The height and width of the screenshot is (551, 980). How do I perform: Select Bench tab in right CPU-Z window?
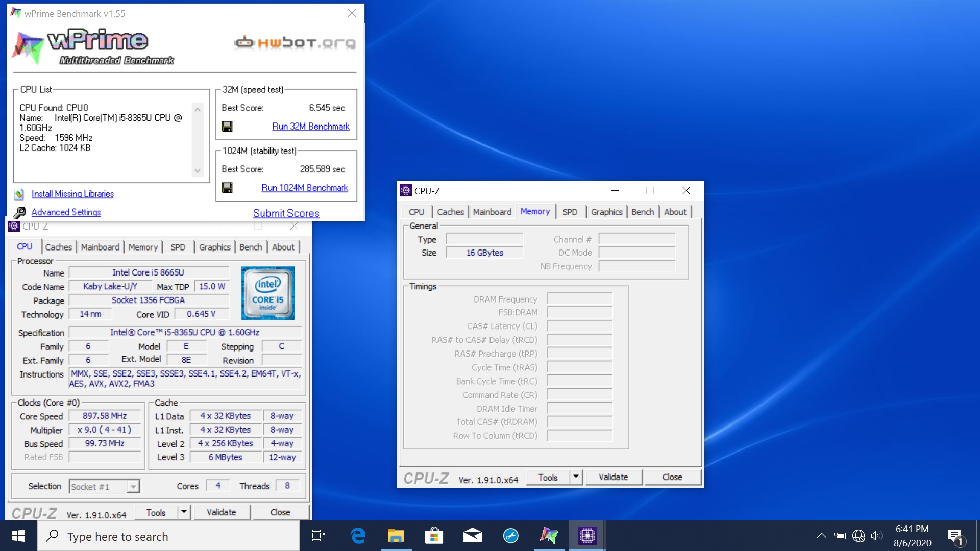[x=643, y=212]
